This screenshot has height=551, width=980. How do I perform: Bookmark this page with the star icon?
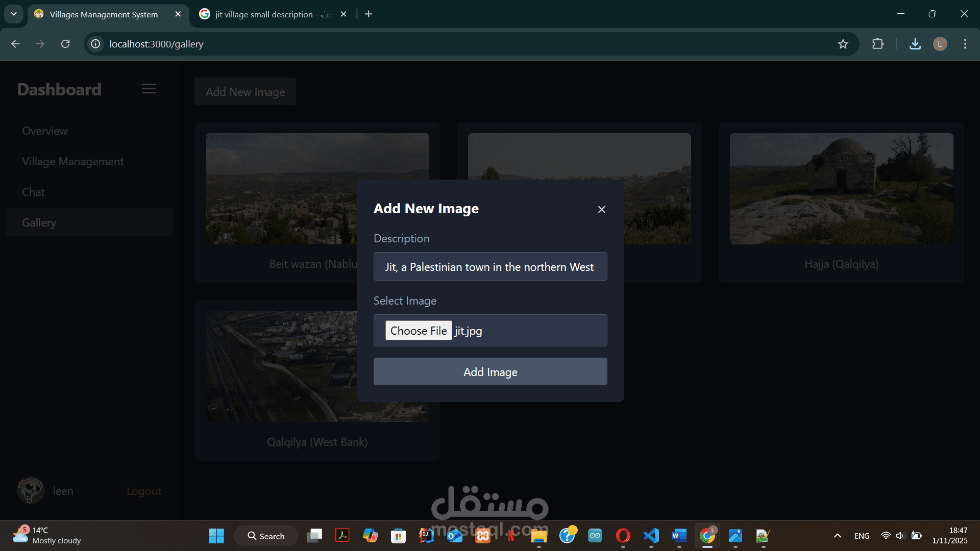pos(843,44)
